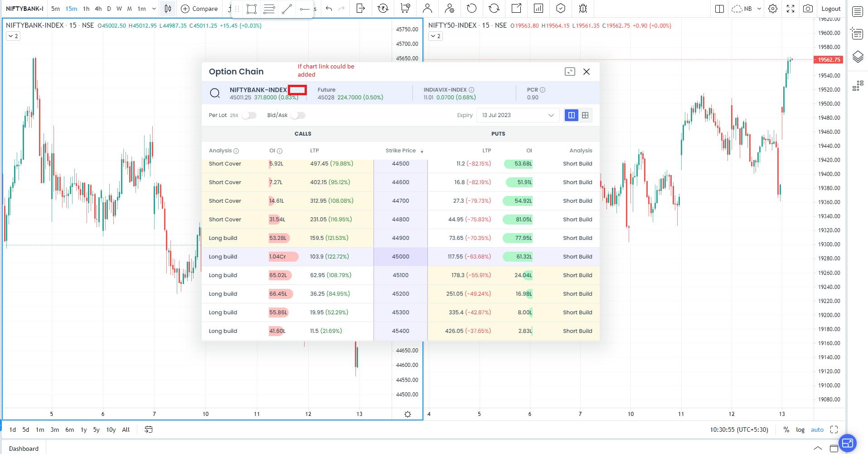Open the candlestick chart style selector
This screenshot has height=454, width=868.
(168, 9)
